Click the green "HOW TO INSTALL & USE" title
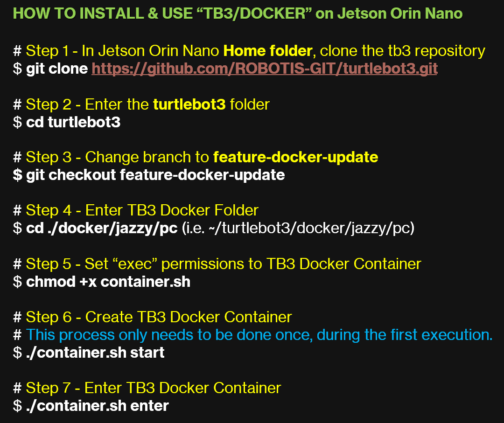This screenshot has width=504, height=423. 238,14
